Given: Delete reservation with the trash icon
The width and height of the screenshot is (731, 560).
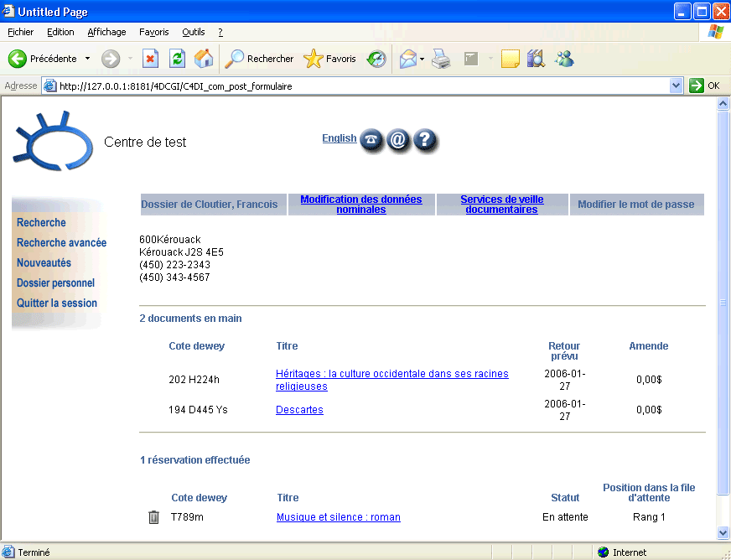Looking at the screenshot, I should coord(153,517).
